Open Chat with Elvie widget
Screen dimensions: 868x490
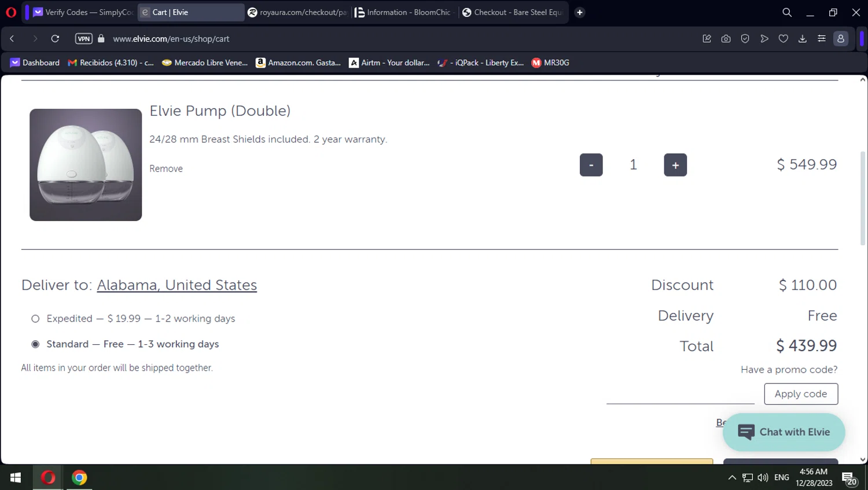click(784, 432)
